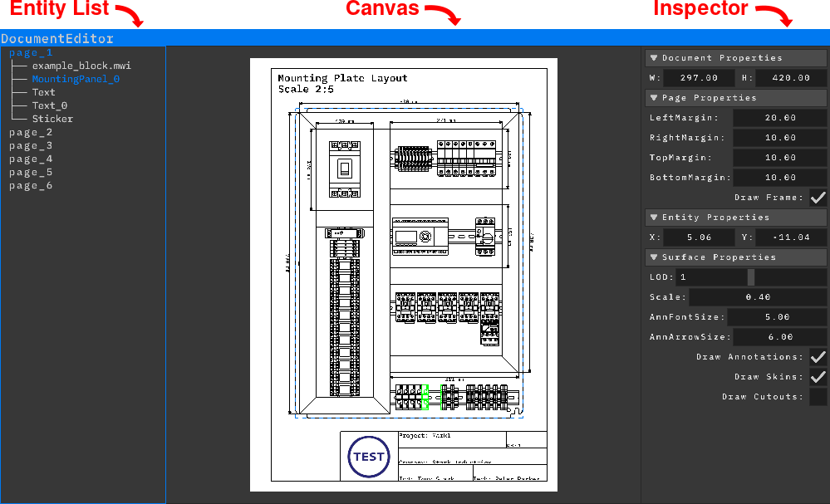Edit the document width field
The height and width of the screenshot is (504, 830).
tap(699, 78)
